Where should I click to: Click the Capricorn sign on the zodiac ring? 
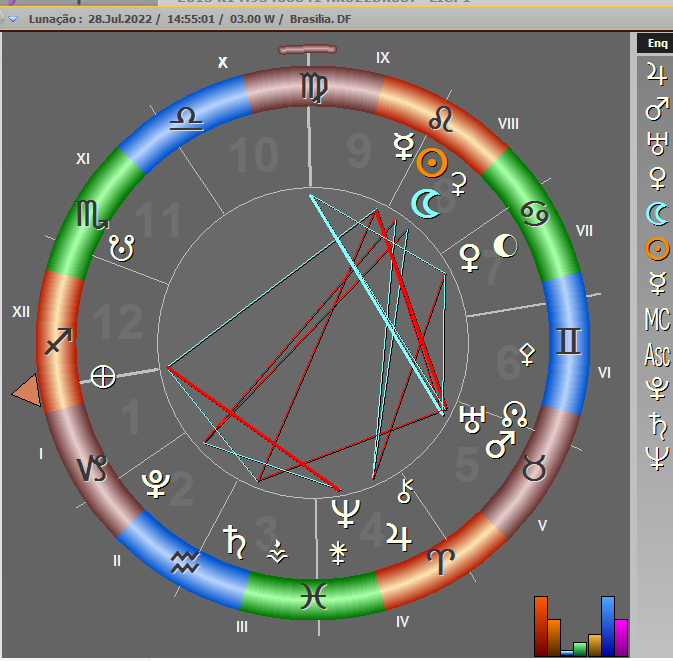(x=92, y=468)
